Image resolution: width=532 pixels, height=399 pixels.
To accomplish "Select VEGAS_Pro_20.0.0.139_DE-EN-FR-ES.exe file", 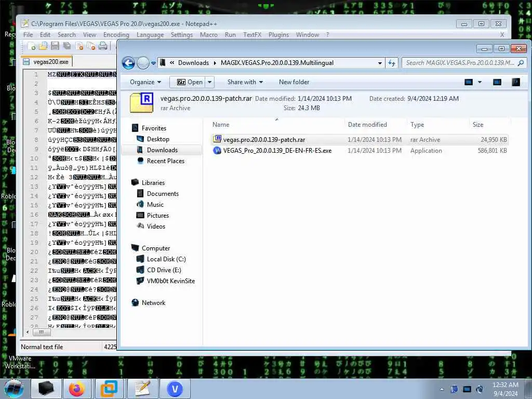I will point(360,151).
